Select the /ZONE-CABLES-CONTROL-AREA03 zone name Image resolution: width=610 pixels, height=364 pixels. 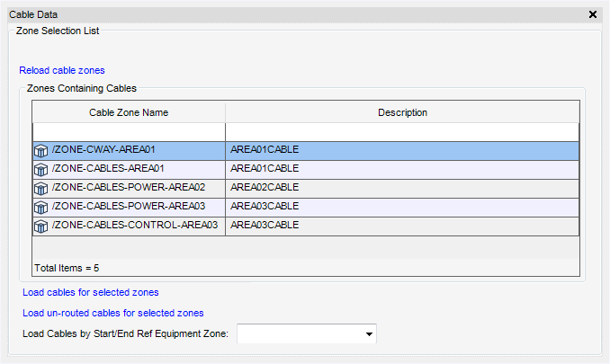(135, 225)
